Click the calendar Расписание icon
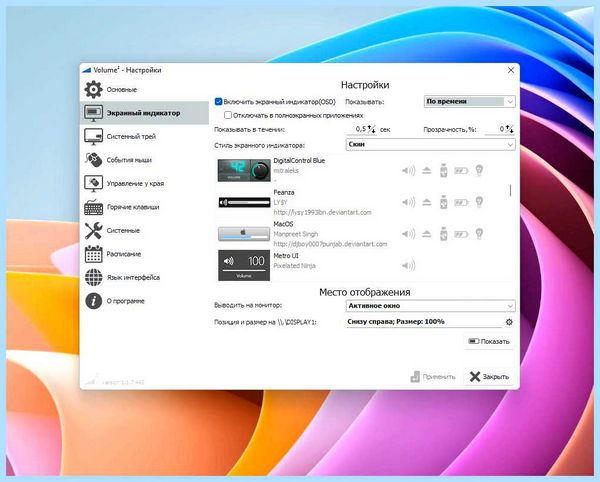The width and height of the screenshot is (600, 482). [x=93, y=254]
